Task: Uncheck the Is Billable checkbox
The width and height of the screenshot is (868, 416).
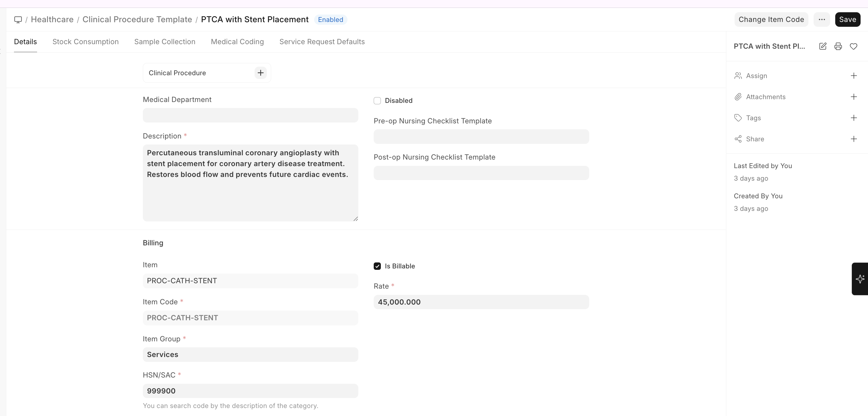Action: point(377,266)
